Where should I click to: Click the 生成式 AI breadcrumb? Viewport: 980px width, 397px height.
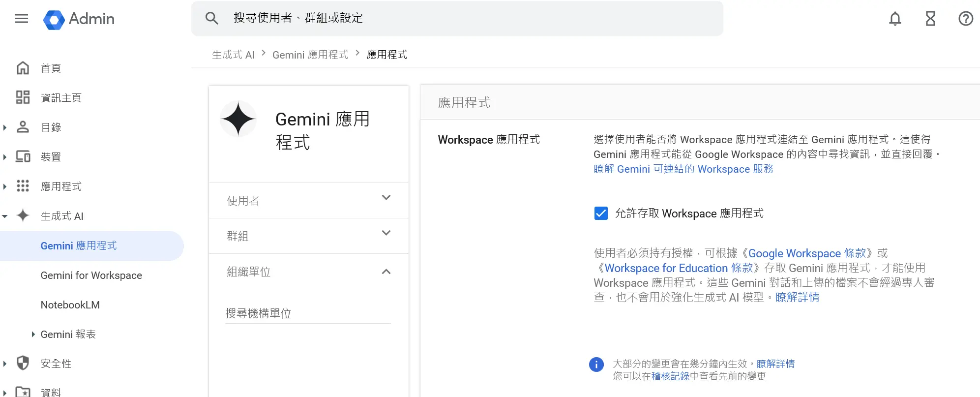pyautogui.click(x=233, y=55)
